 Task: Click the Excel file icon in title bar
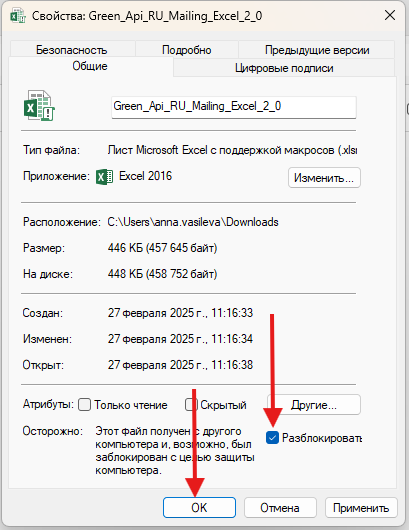point(18,16)
